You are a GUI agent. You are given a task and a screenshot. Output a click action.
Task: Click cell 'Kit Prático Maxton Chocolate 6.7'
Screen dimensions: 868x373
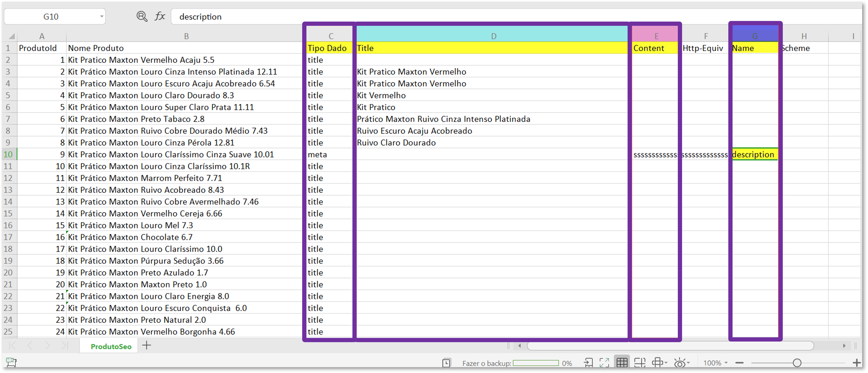click(185, 237)
